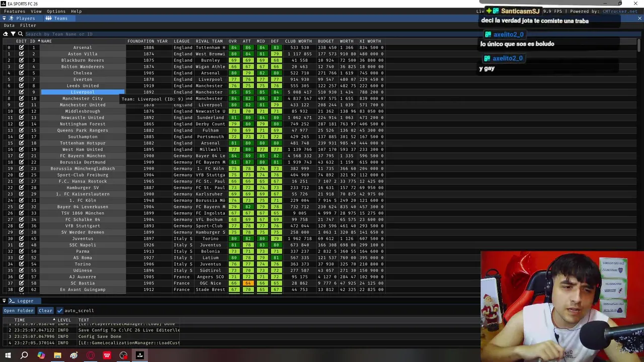644x362 pixels.
Task: Click Blackburn Rovers yellow OVR 69 cell
Action: (233, 60)
